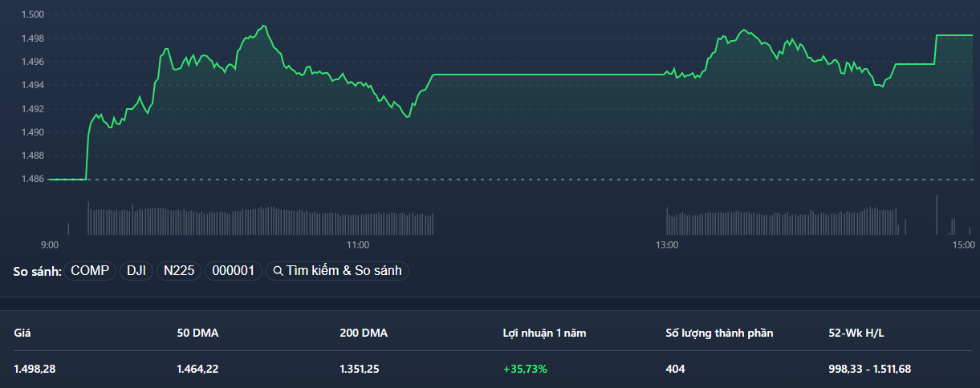This screenshot has height=388, width=980.
Task: Select the Giá value 1.498,28
Action: tap(35, 369)
